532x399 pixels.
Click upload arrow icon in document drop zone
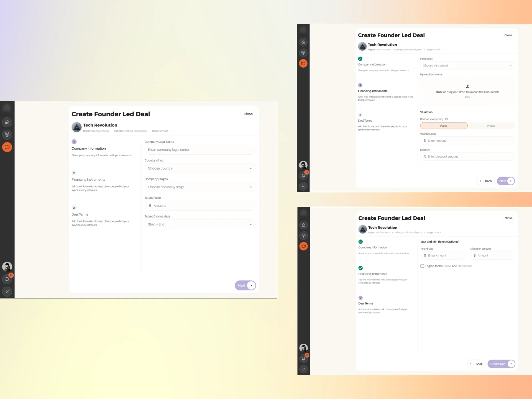(x=467, y=86)
